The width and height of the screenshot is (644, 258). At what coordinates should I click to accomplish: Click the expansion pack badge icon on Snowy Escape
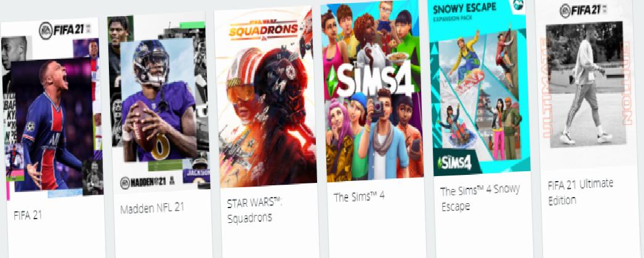518,4
